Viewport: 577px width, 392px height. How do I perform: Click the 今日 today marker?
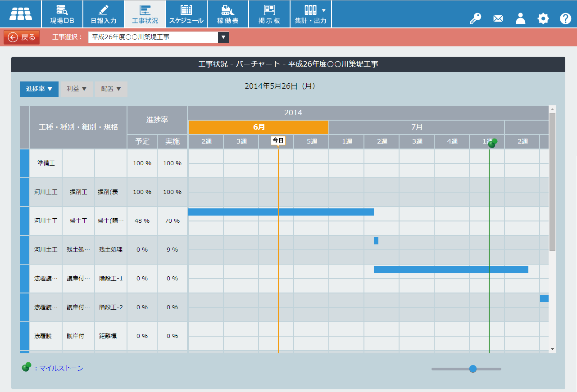coord(278,140)
